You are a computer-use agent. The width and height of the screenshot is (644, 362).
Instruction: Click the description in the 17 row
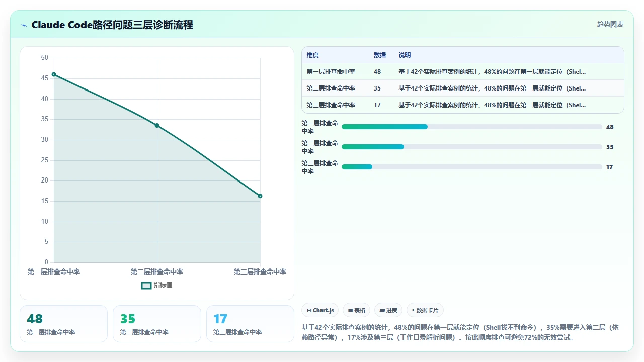(x=492, y=105)
